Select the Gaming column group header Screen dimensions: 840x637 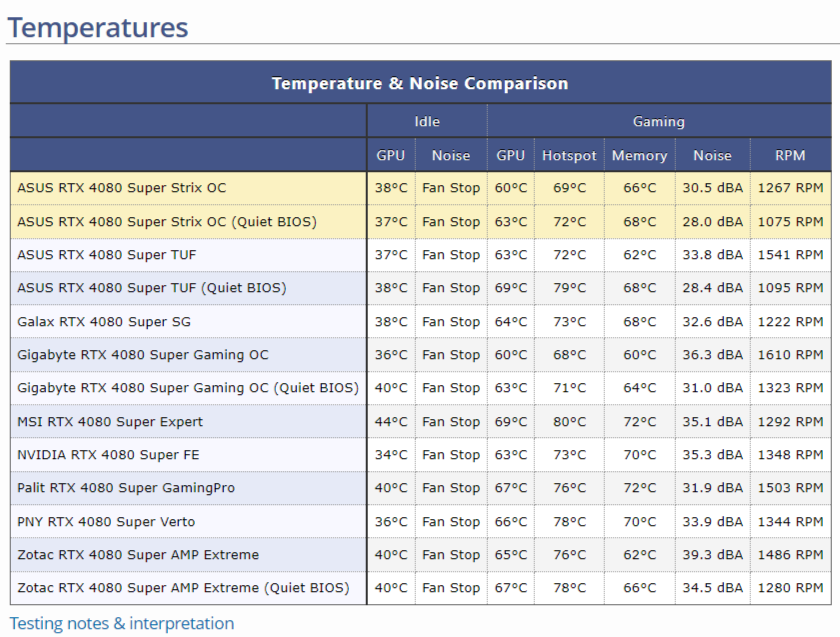pos(659,121)
